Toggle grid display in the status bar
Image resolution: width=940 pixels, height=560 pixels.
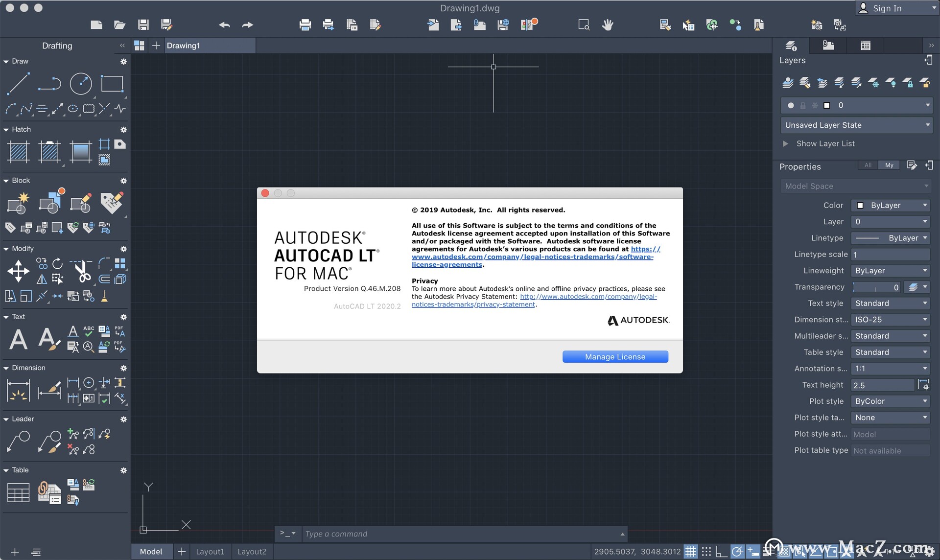(x=690, y=552)
